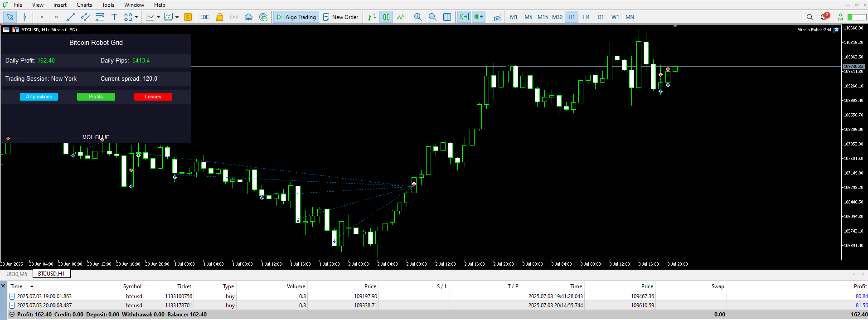Take a chart screenshot
Viewport: 868px width, 320px height.
(496, 17)
